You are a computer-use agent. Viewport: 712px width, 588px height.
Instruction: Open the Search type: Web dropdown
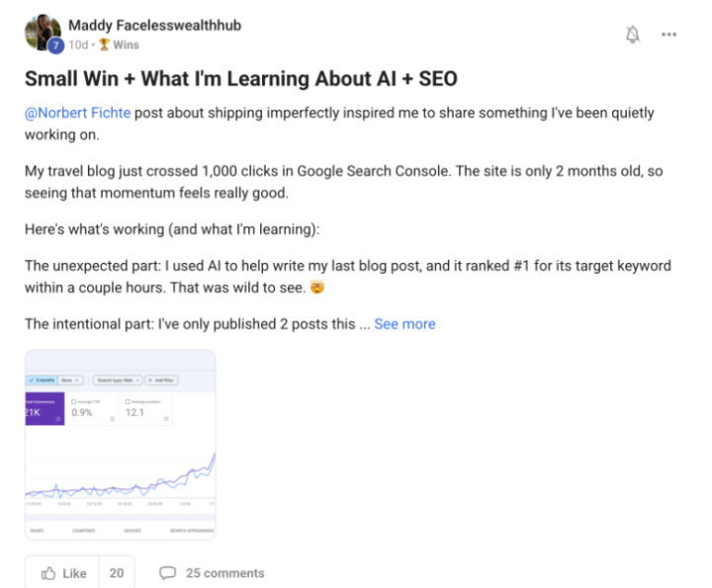pos(116,378)
